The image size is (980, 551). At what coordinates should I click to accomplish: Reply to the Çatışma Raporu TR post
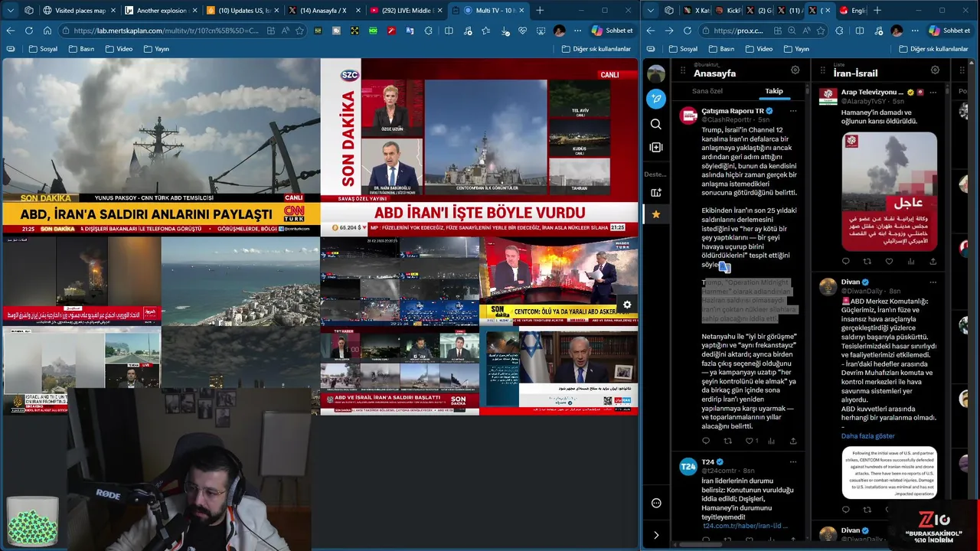pyautogui.click(x=706, y=441)
